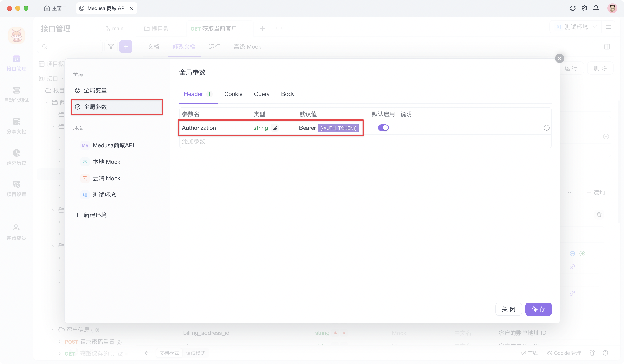Open the 自动化测试 panel in left sidebar
The height and width of the screenshot is (364, 624).
coord(16,95)
